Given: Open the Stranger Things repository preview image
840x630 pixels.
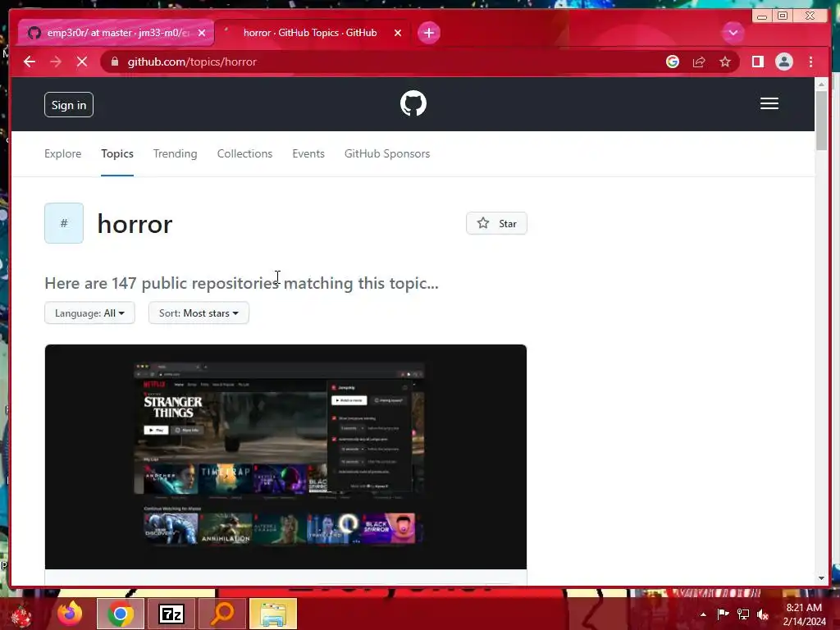Looking at the screenshot, I should (x=285, y=456).
